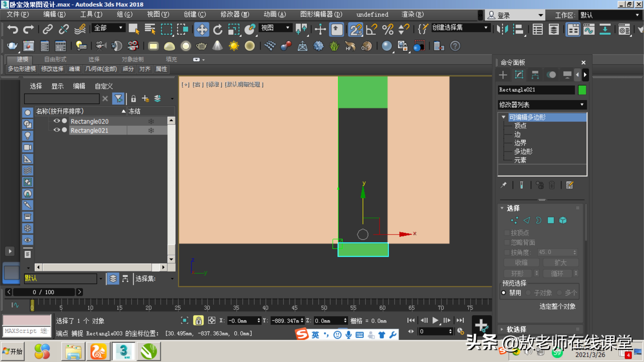Click the green object color swatch beside Rectangle021
This screenshot has height=362, width=644.
582,90
